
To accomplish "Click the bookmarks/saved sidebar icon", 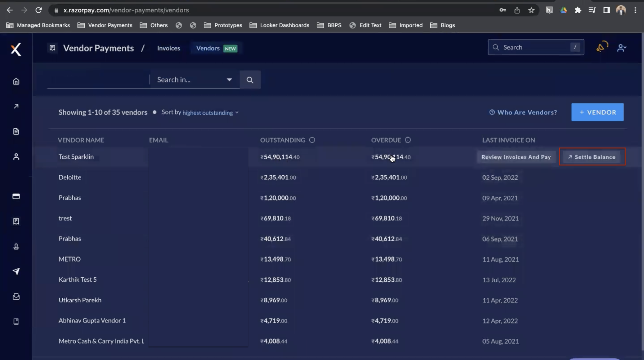I will point(16,221).
